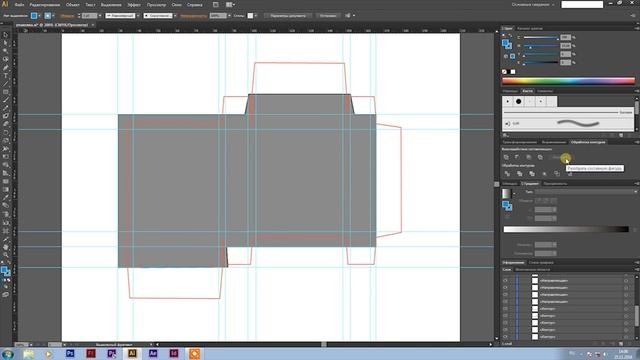Viewport: 640px width, 360px height.
Task: Open the workspace switcher dropdown
Action: [533, 4]
